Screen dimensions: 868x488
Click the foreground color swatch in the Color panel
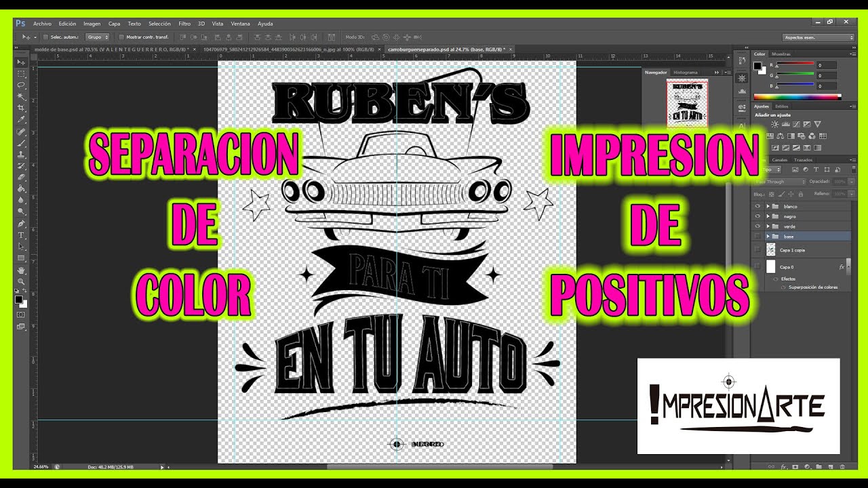(x=757, y=65)
